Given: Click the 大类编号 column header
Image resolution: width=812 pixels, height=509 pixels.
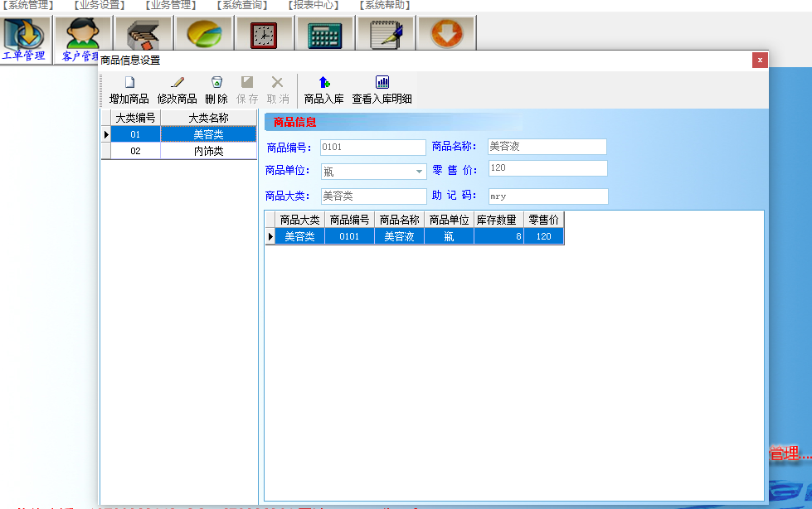Looking at the screenshot, I should click(x=136, y=118).
